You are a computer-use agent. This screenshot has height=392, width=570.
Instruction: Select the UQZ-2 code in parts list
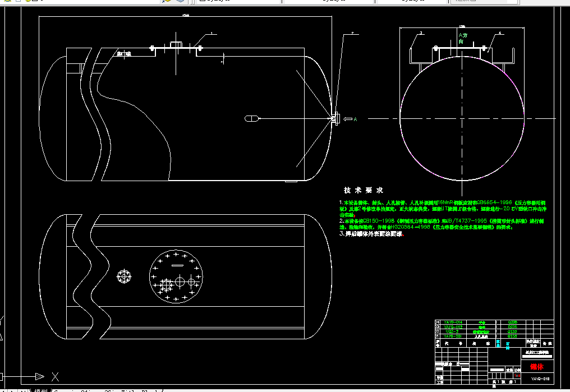click(452, 331)
